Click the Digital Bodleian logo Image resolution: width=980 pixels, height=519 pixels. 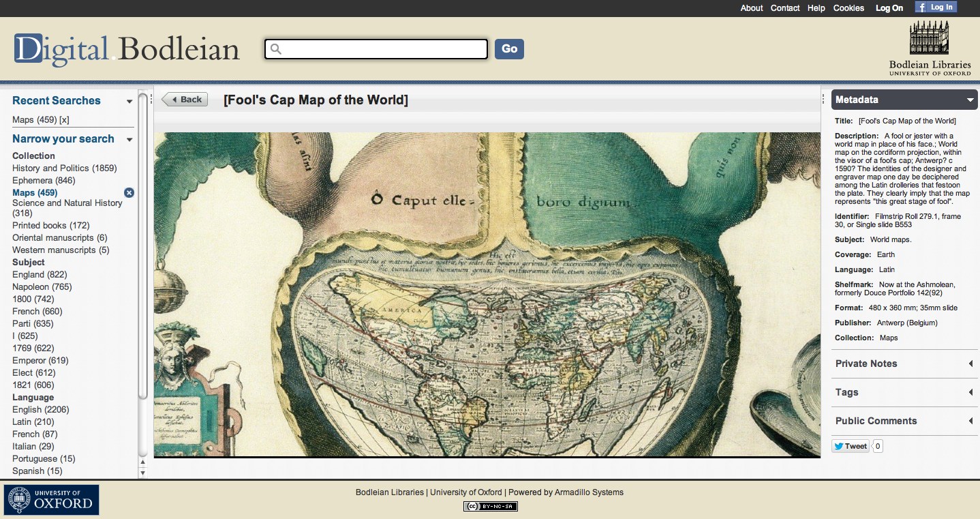coord(127,49)
